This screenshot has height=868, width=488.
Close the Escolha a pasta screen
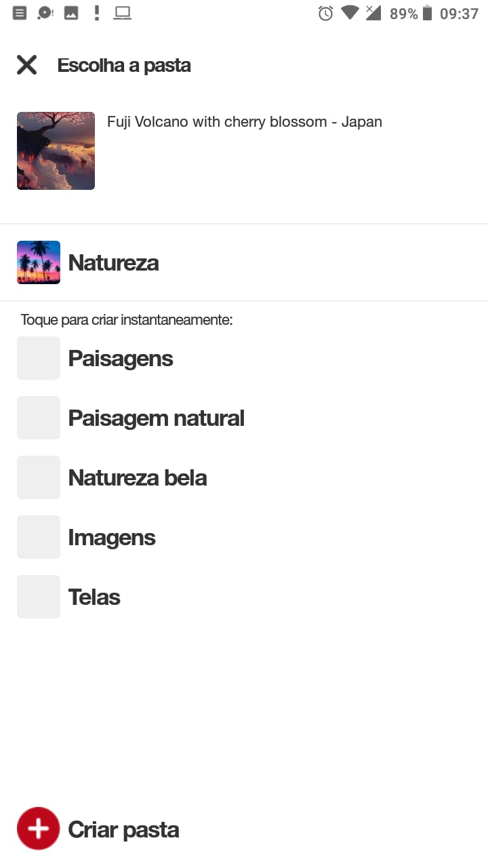point(26,65)
